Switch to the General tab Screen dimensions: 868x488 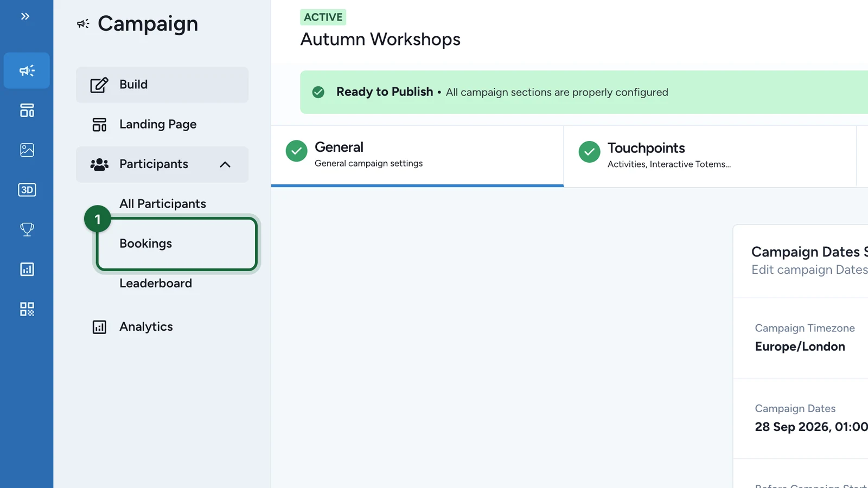click(x=417, y=156)
